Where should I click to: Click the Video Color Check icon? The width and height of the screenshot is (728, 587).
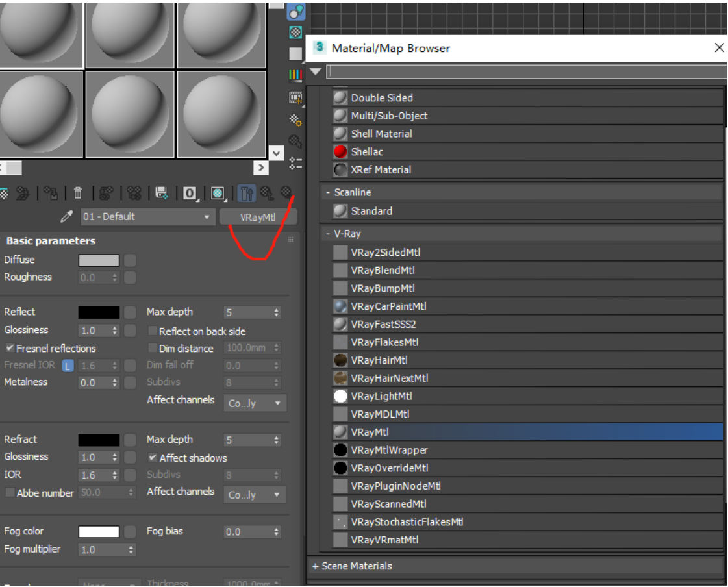295,75
